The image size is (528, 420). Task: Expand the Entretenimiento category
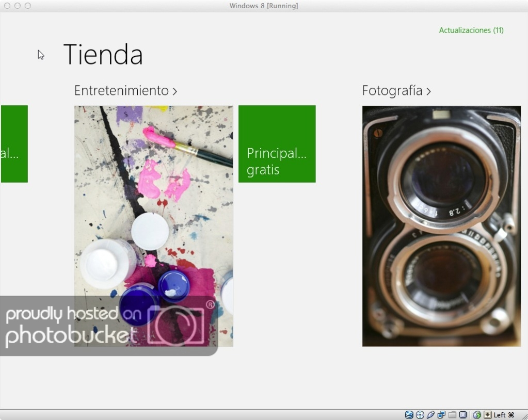coord(125,91)
